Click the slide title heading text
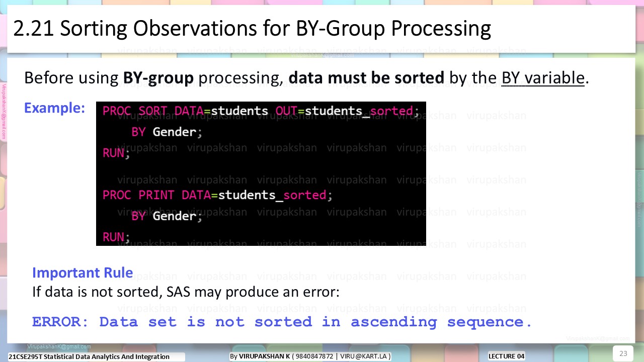This screenshot has height=362, width=644. [252, 29]
